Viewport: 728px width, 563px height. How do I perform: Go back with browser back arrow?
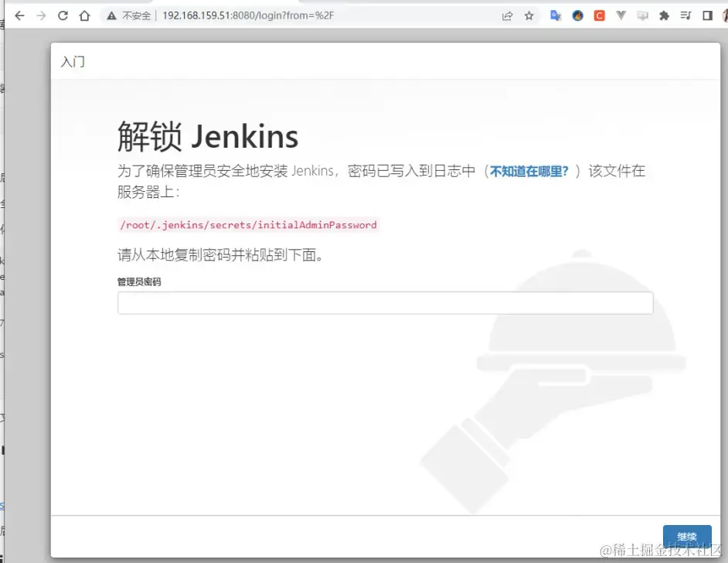[x=19, y=15]
